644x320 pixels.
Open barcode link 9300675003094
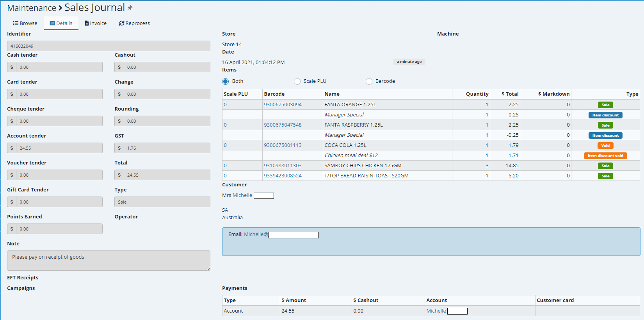[283, 105]
